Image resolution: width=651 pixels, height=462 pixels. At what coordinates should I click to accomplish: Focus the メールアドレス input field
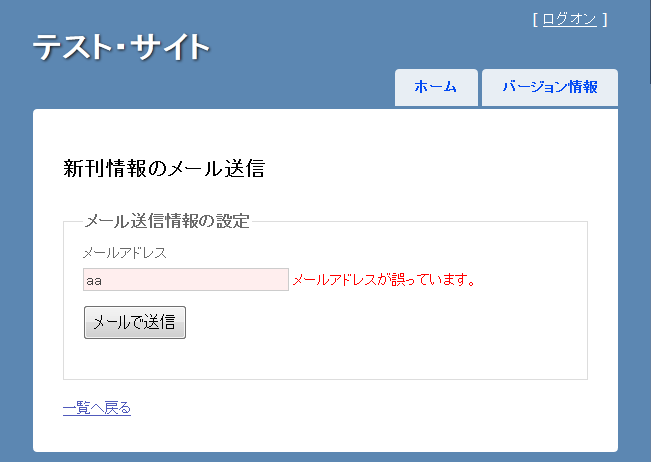186,279
